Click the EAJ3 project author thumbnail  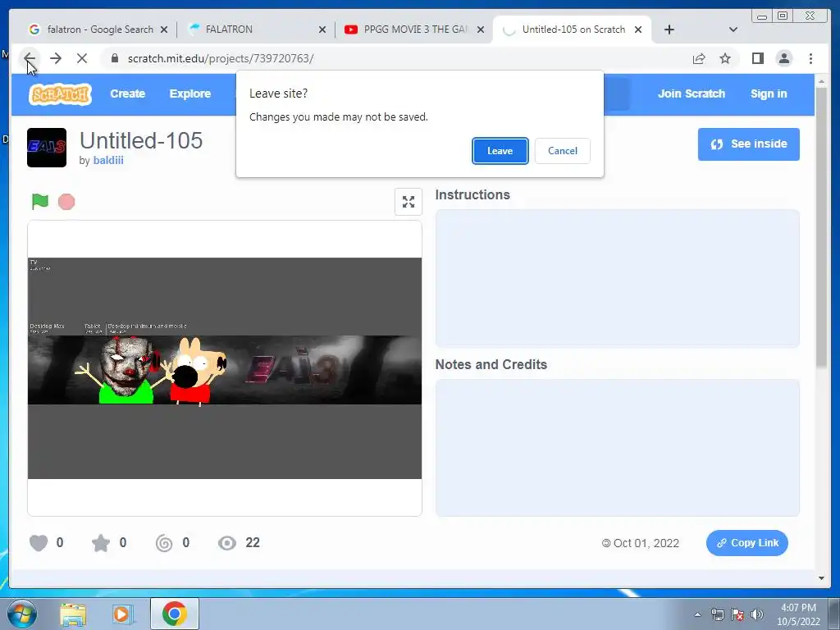click(47, 148)
